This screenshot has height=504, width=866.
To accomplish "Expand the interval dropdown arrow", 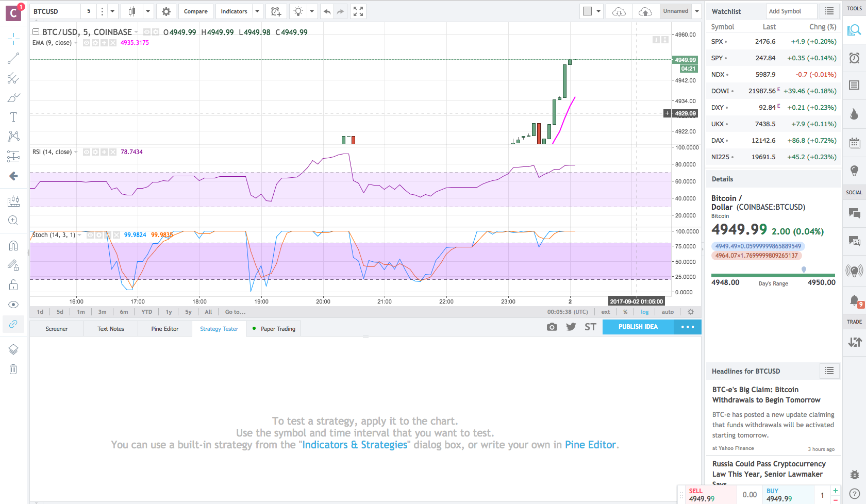I will point(112,11).
